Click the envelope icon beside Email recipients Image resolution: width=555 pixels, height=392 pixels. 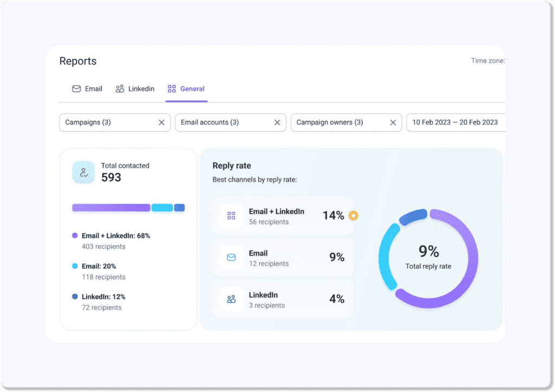(x=231, y=257)
